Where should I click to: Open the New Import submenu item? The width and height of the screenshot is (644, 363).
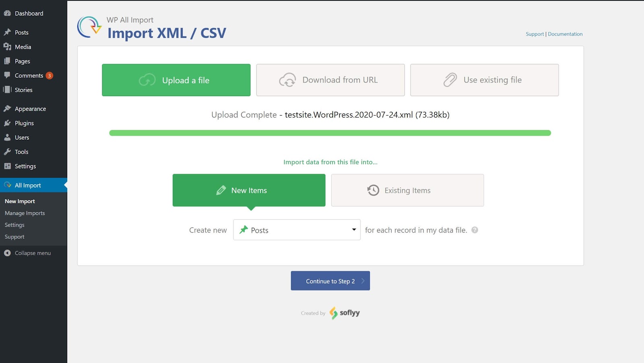click(20, 201)
